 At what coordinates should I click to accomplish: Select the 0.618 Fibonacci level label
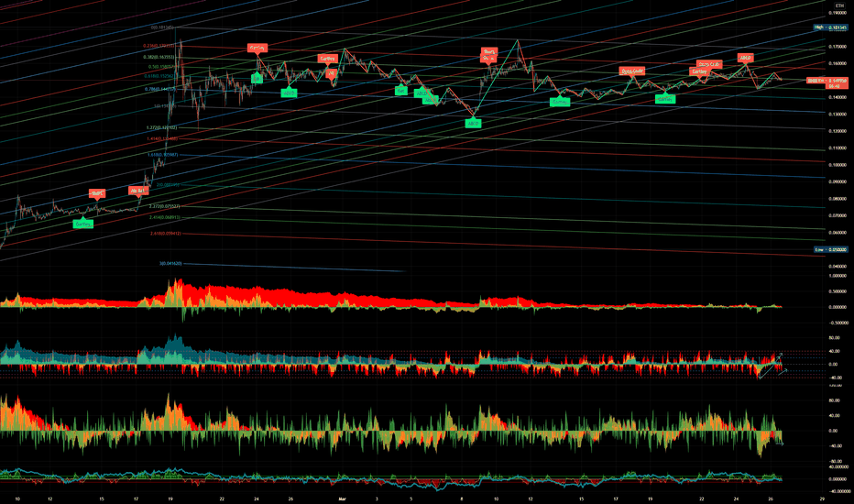pyautogui.click(x=159, y=76)
